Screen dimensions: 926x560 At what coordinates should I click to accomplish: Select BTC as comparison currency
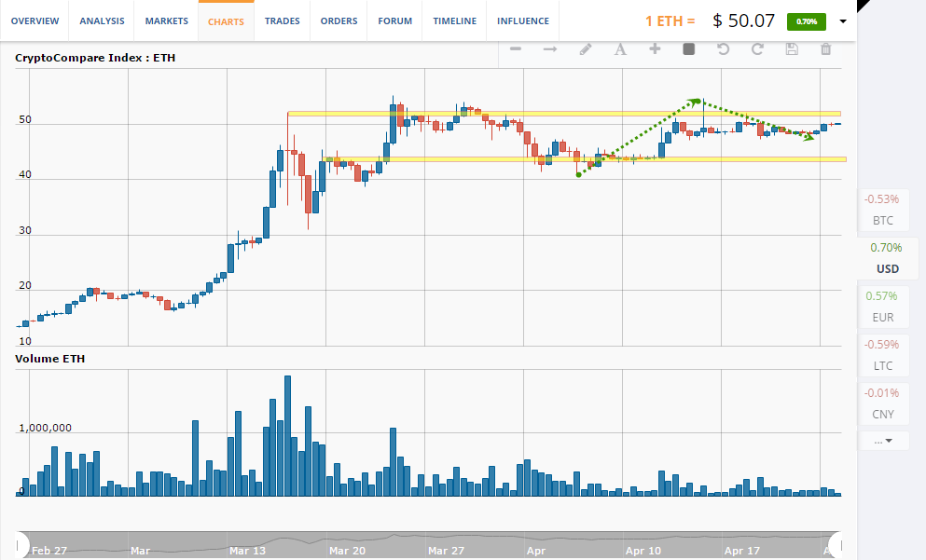[x=882, y=210]
